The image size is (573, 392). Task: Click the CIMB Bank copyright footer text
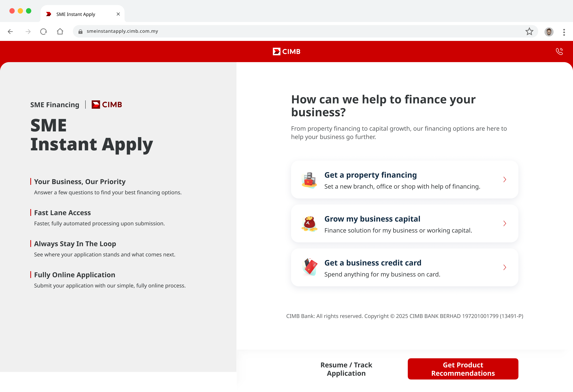coord(405,316)
